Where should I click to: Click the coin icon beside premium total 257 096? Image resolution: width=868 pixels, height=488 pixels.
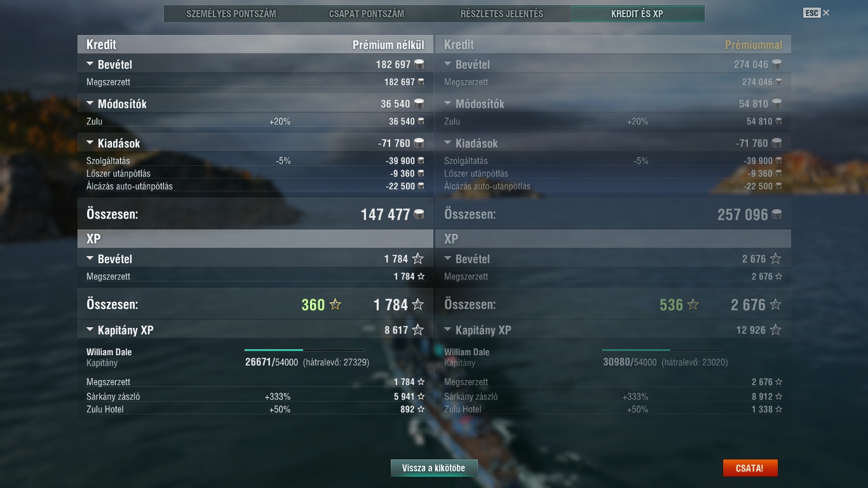pyautogui.click(x=776, y=215)
